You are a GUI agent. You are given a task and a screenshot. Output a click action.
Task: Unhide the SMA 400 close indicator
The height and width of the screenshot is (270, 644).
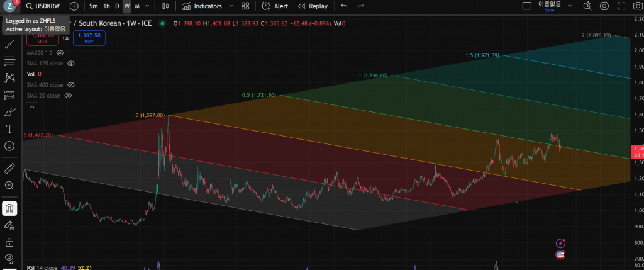(71, 84)
